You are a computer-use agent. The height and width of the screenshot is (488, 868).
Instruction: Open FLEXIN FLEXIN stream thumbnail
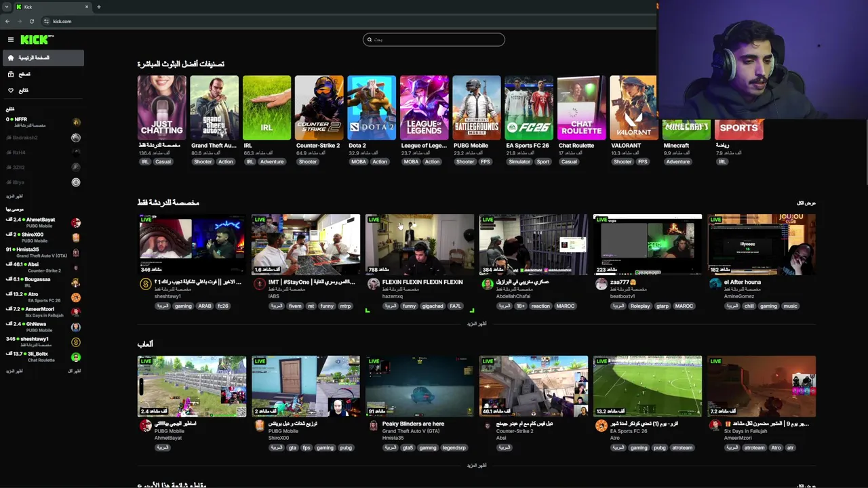click(420, 245)
